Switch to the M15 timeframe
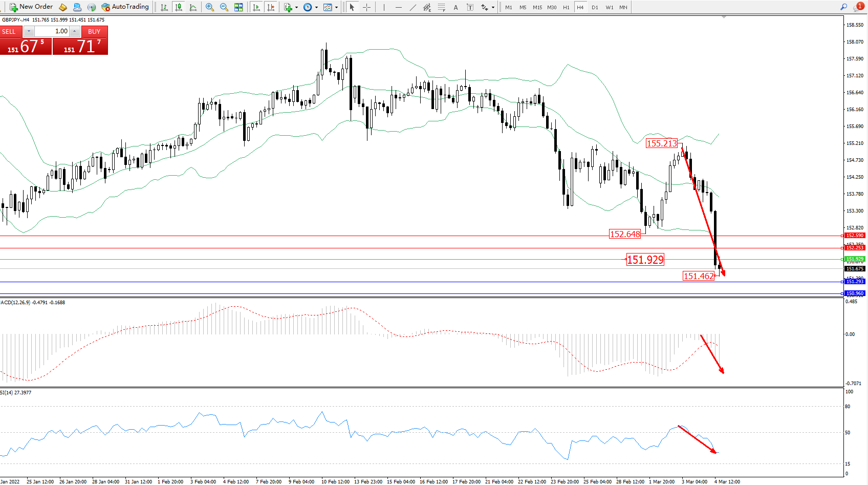The image size is (868, 485). pos(537,7)
